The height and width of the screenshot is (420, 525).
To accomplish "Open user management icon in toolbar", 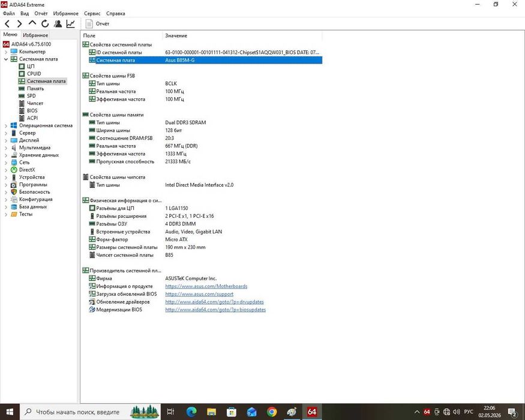I will pos(58,24).
